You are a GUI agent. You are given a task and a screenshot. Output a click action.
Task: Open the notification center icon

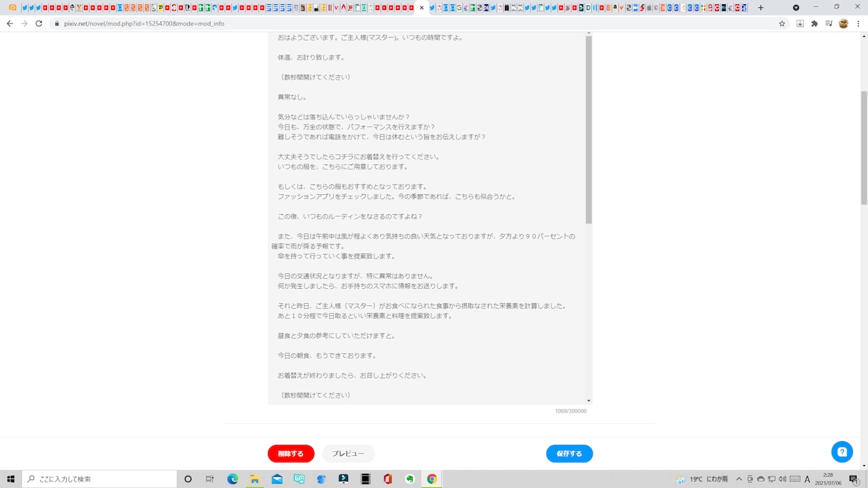[x=854, y=479]
